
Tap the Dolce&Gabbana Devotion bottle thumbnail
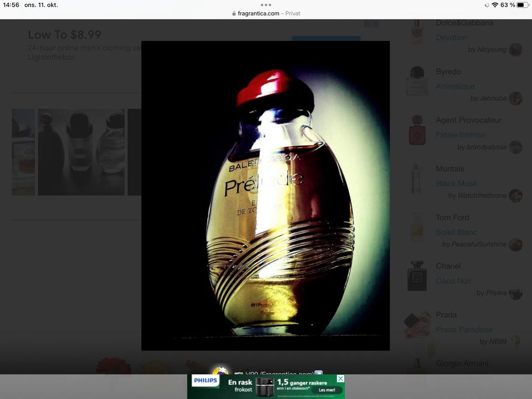point(417,32)
